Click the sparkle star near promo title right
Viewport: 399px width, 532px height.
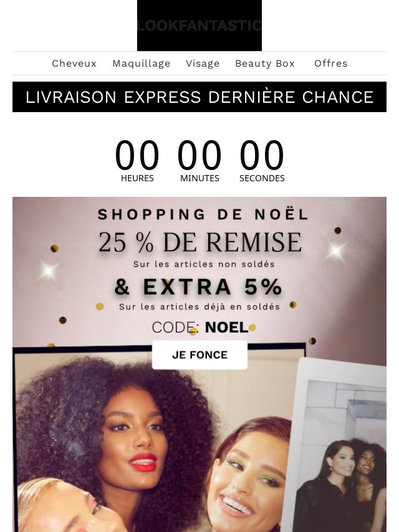coord(336,251)
